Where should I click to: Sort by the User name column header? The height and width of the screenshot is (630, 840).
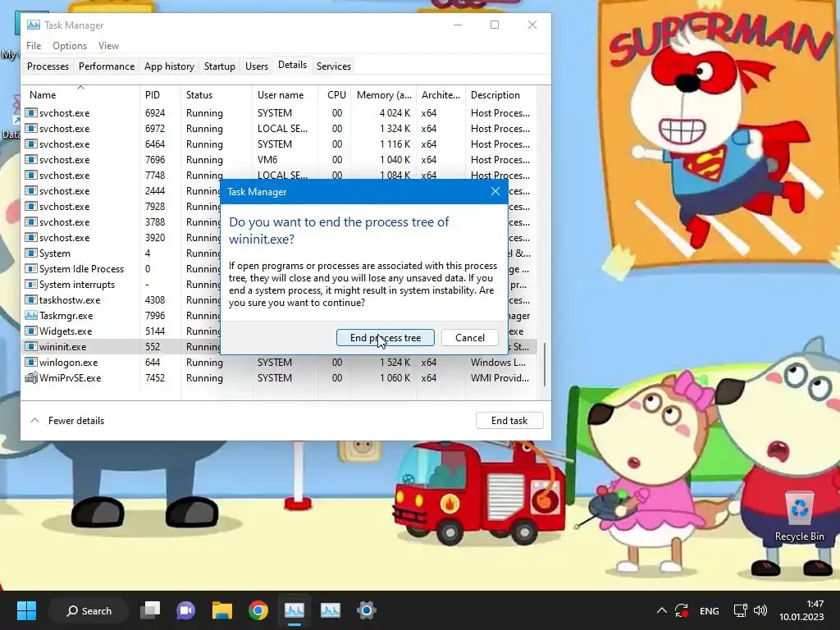[x=285, y=95]
